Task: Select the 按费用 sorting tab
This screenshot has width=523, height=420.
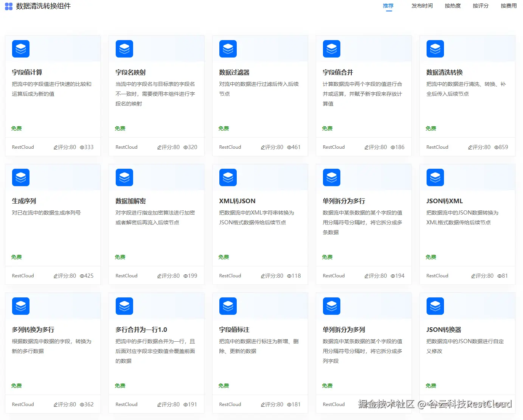Action: coord(508,6)
